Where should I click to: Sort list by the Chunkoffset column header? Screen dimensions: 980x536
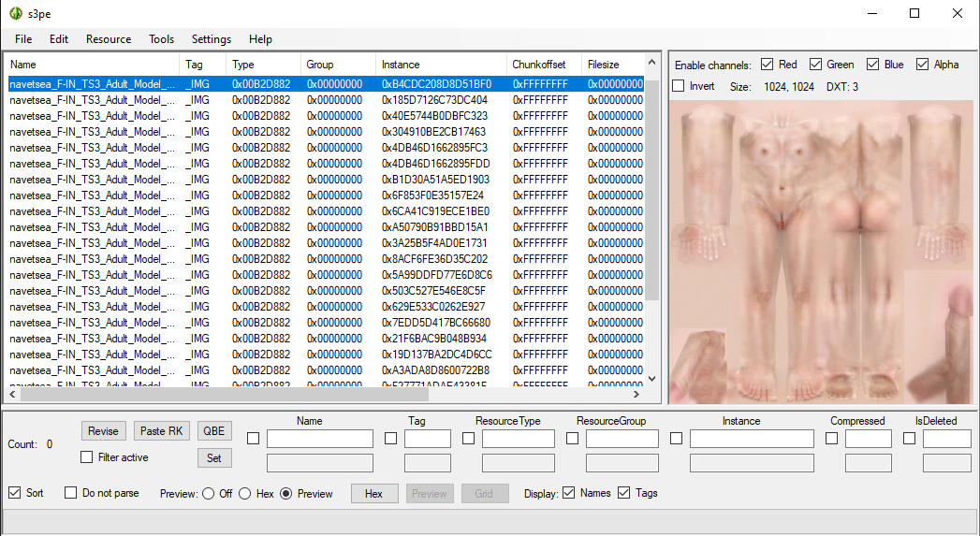point(544,65)
